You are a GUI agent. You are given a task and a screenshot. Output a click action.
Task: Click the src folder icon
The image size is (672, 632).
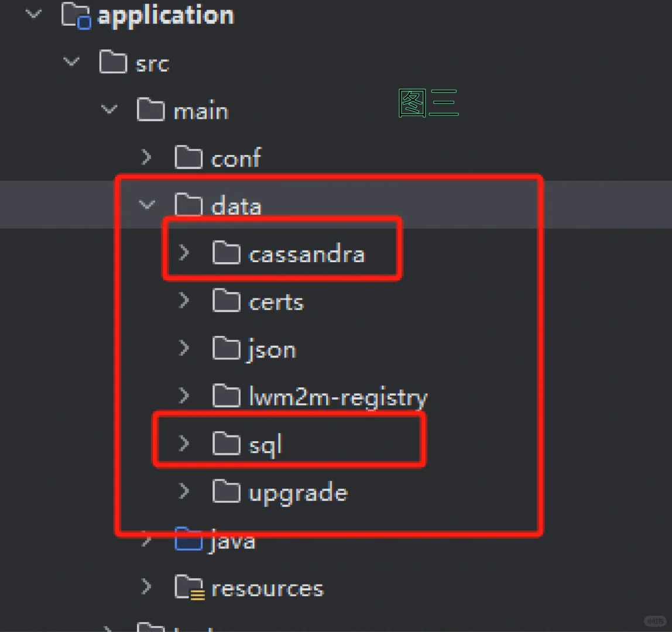click(x=113, y=62)
